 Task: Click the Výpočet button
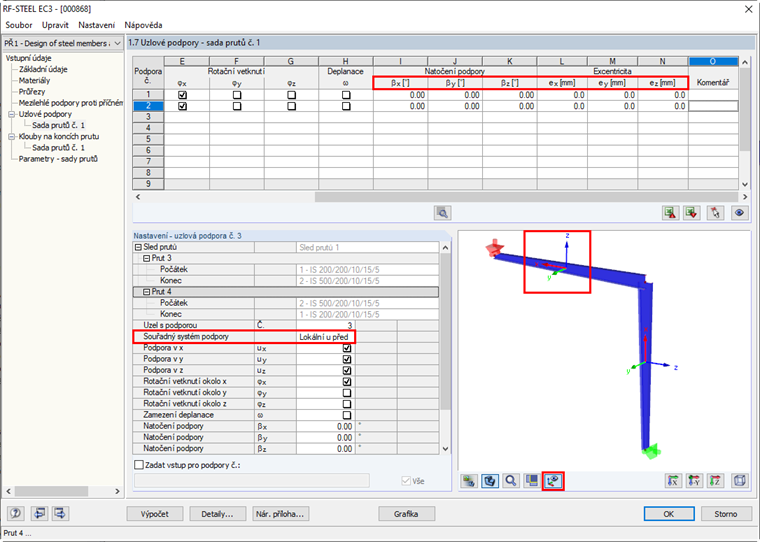(155, 514)
